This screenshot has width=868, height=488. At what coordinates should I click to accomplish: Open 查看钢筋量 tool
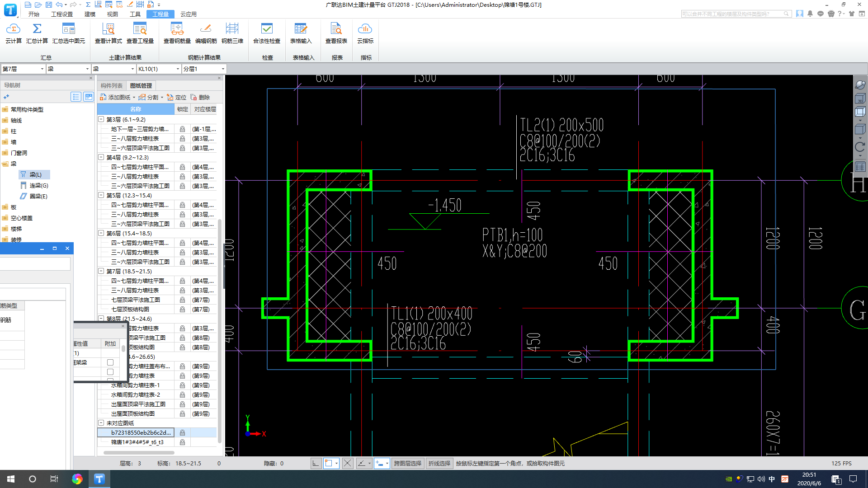coord(177,34)
